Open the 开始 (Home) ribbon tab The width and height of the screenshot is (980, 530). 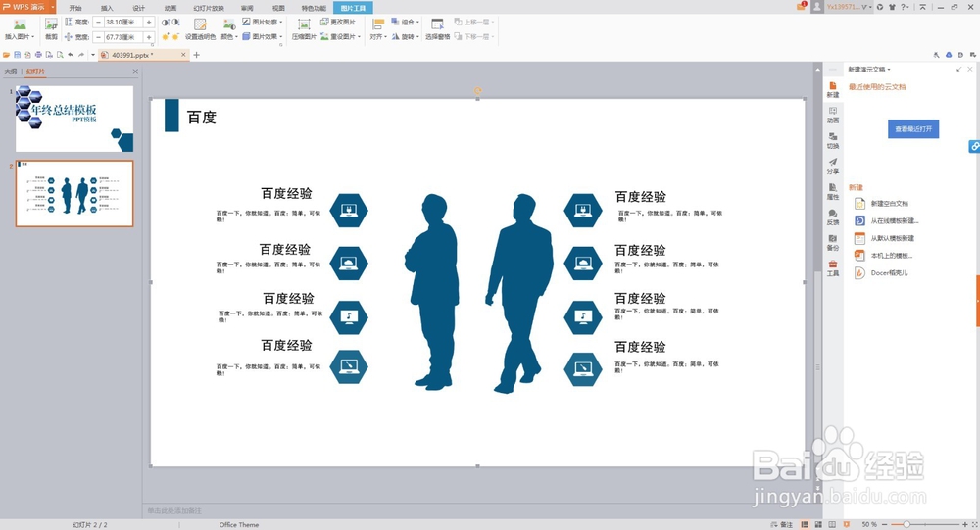[x=75, y=8]
